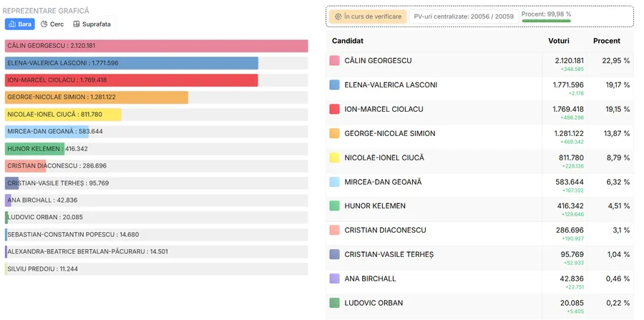Viewport: 644px width, 320px height.
Task: Click Ion-Marcel Ciolacu's red color swatch
Action: [334, 110]
